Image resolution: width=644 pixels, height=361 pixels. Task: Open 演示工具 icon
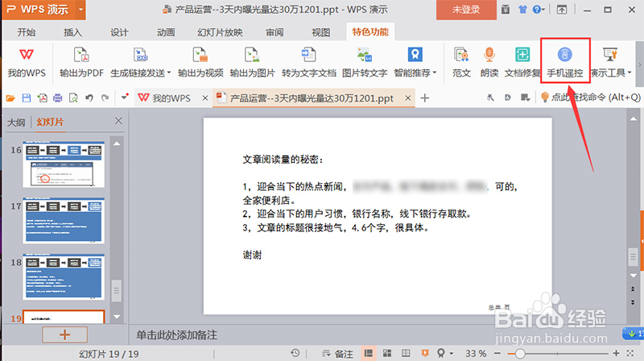610,55
